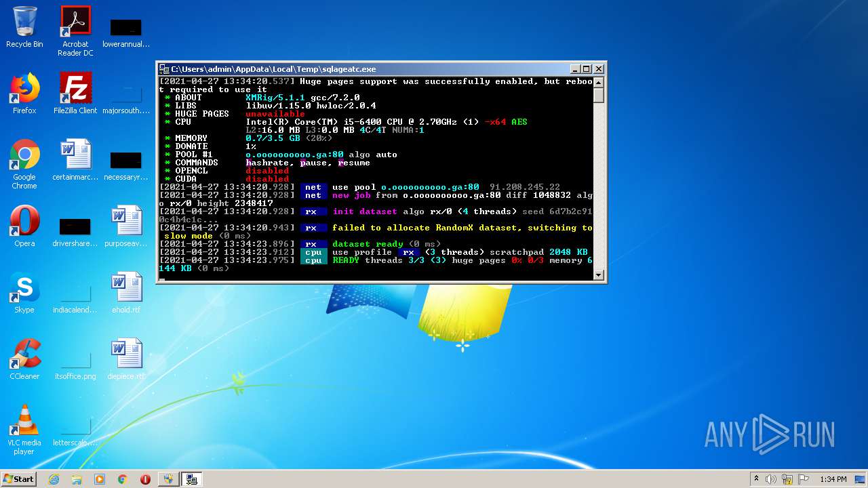Click the console window title bar
868x488 pixels.
click(369, 69)
